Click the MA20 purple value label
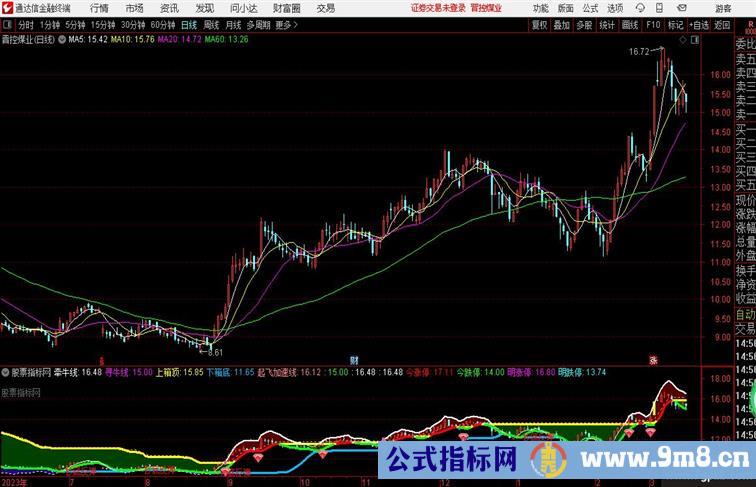Screen dimensions: 756x487 (x=179, y=40)
